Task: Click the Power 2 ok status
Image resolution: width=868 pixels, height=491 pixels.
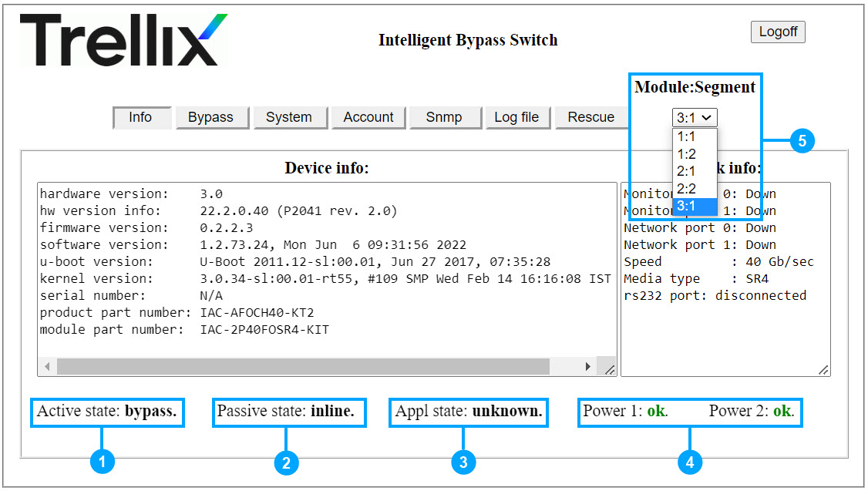Action: (x=752, y=412)
